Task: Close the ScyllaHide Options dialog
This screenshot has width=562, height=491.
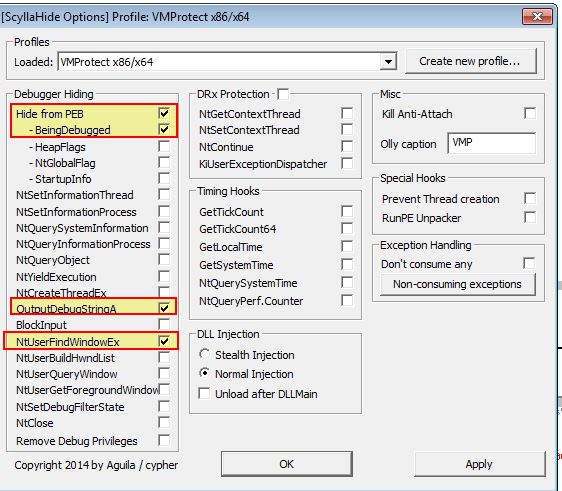Action: (537, 16)
